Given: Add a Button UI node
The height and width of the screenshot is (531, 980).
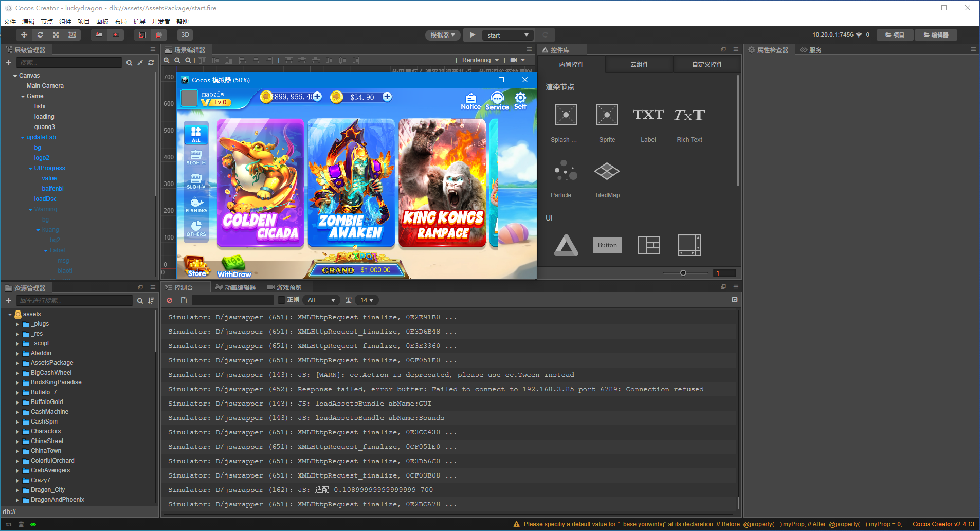Looking at the screenshot, I should pos(607,245).
